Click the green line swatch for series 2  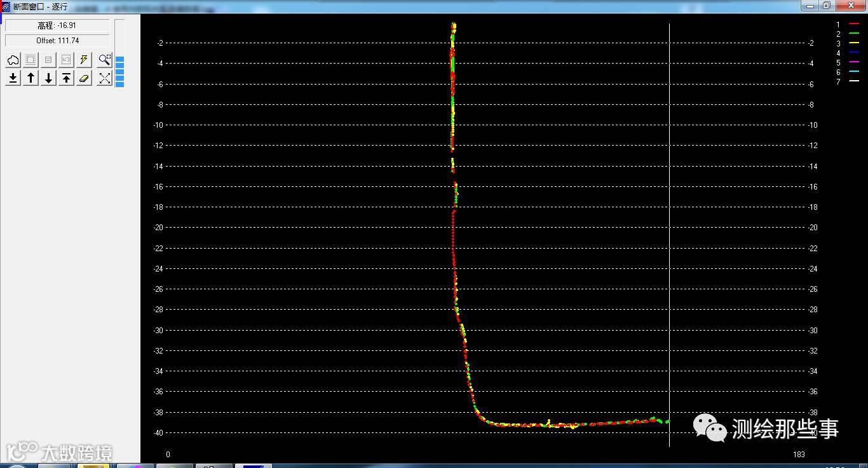(x=854, y=34)
